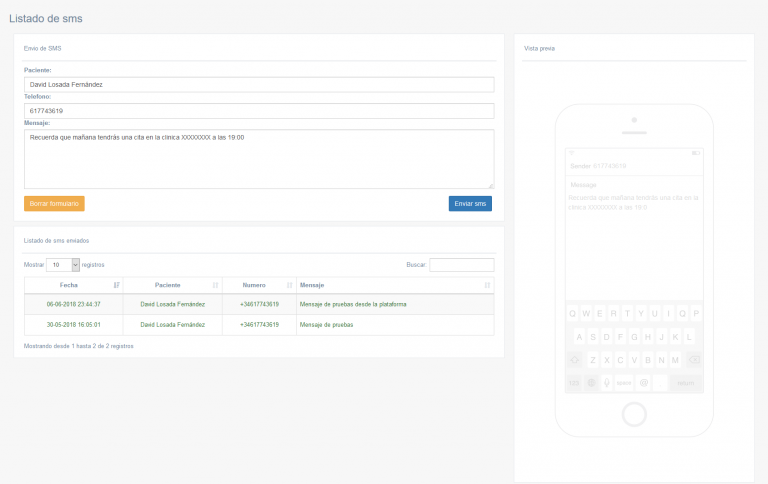Tap the globe key on phone keyboard
Image resolution: width=768 pixels, height=484 pixels.
[x=591, y=382]
